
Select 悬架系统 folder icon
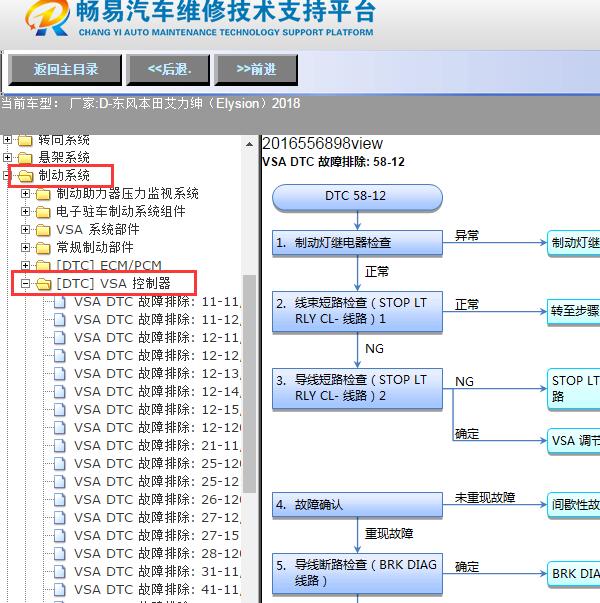click(25, 158)
